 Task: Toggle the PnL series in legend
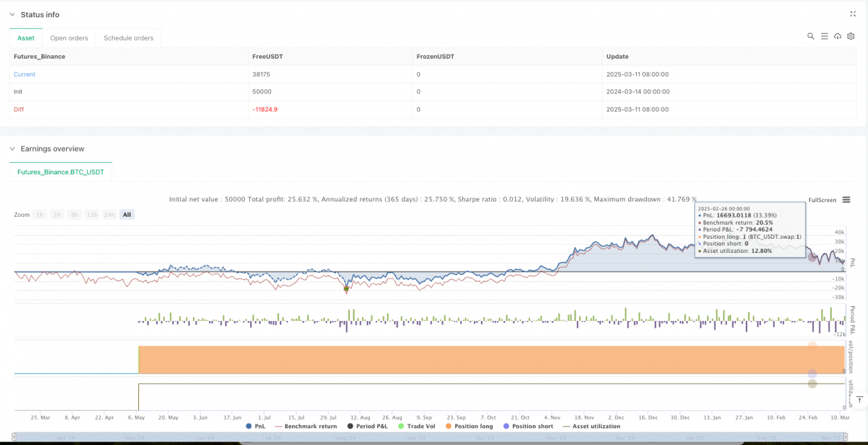click(x=255, y=426)
